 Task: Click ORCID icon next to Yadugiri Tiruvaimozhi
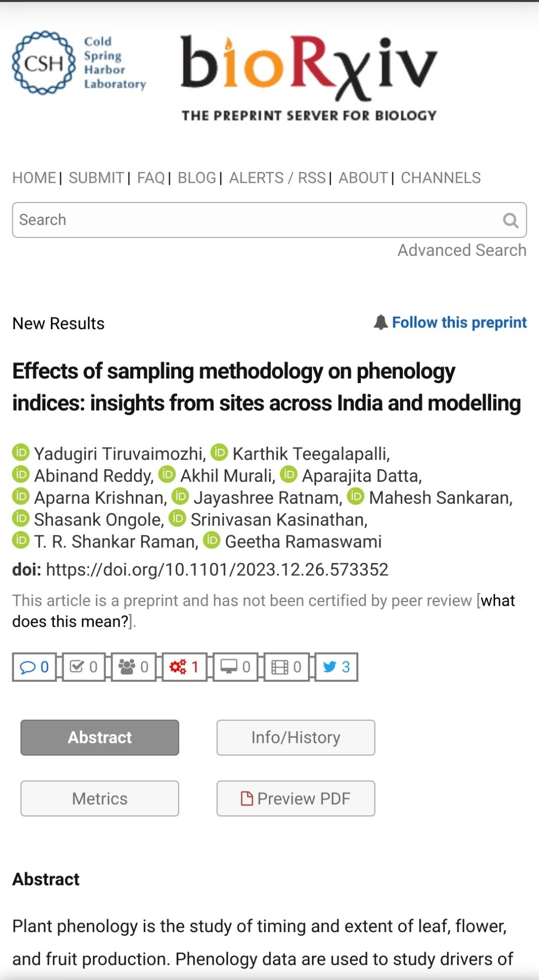click(21, 453)
